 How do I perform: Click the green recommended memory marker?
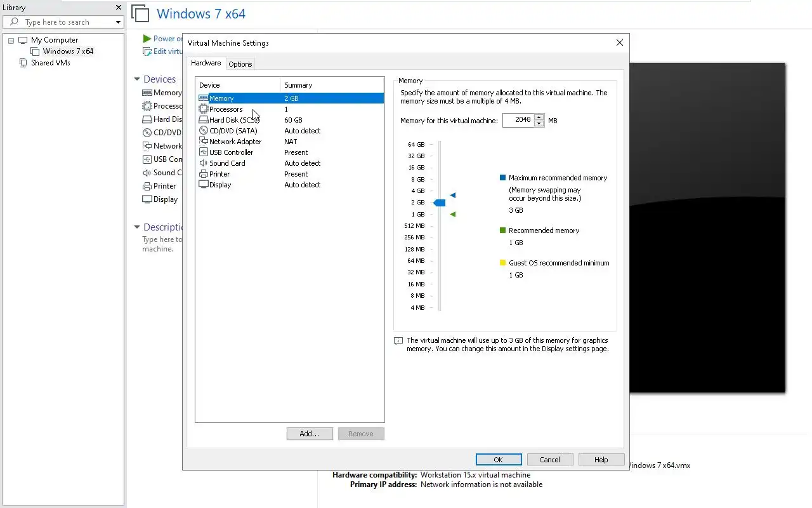click(453, 215)
